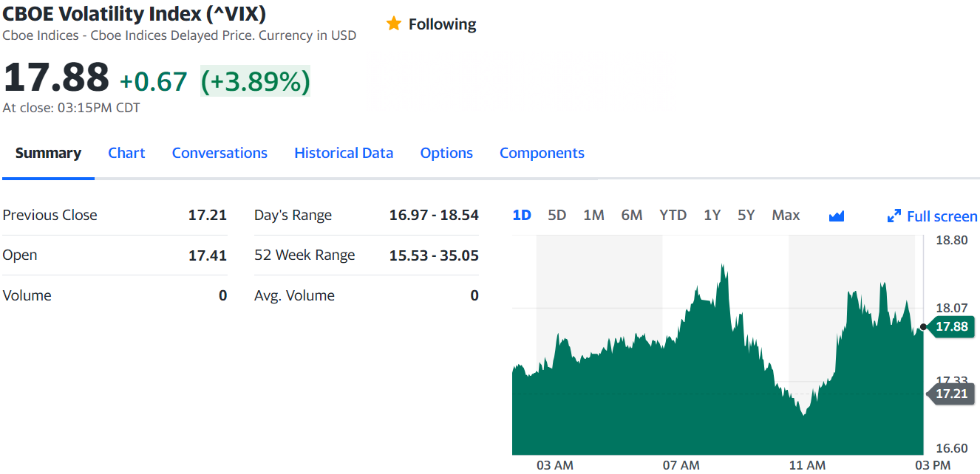Image resolution: width=980 pixels, height=474 pixels.
Task: Select the 1Y chart range
Action: pos(712,215)
